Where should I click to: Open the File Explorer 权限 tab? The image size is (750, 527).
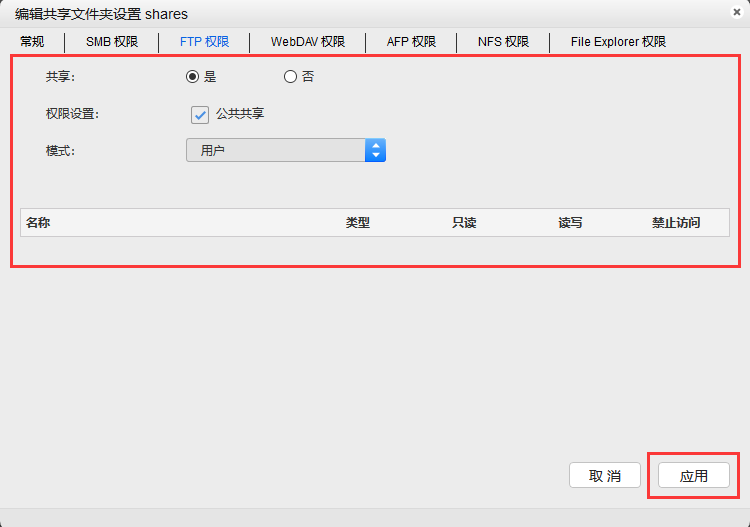[618, 42]
